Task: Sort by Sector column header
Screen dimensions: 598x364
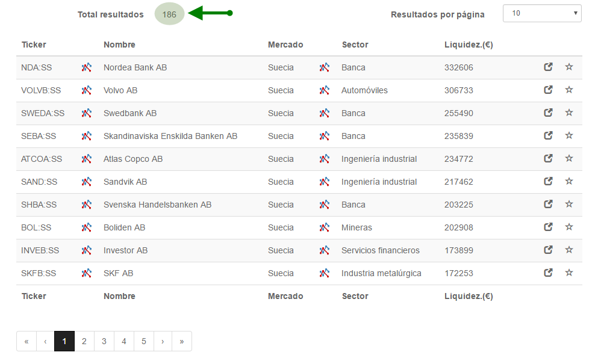Action: click(355, 45)
